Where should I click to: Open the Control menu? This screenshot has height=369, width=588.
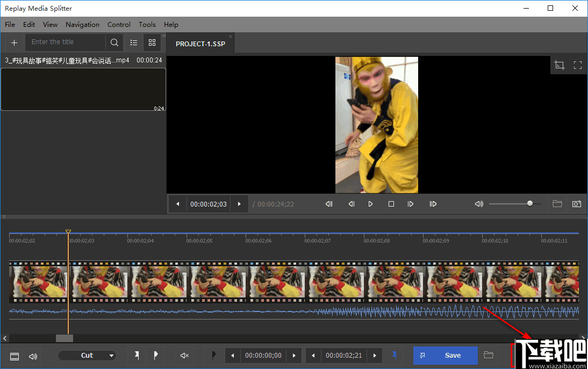(119, 24)
